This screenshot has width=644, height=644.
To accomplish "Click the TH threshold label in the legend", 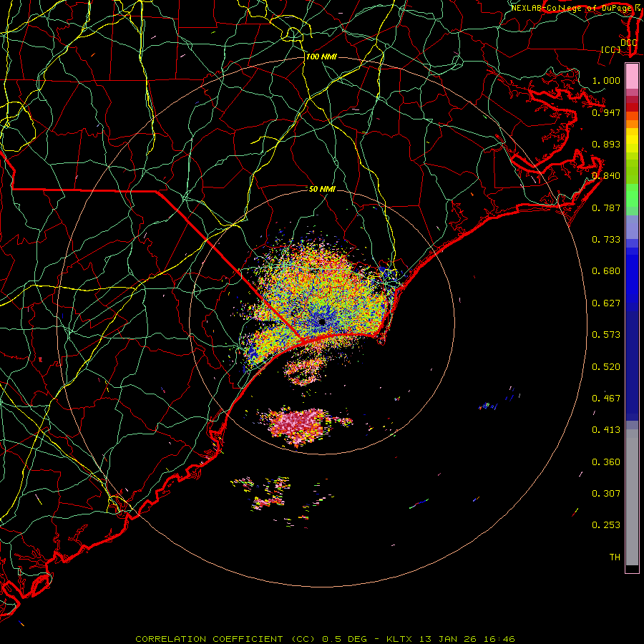I will (x=615, y=557).
